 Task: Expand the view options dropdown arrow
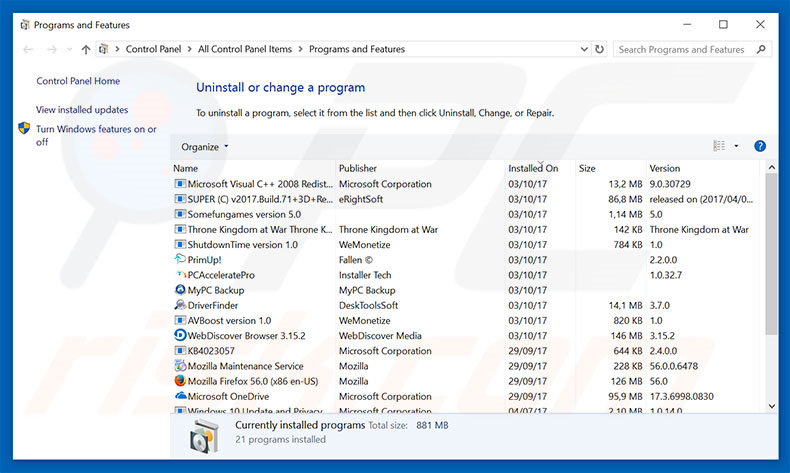click(x=736, y=146)
